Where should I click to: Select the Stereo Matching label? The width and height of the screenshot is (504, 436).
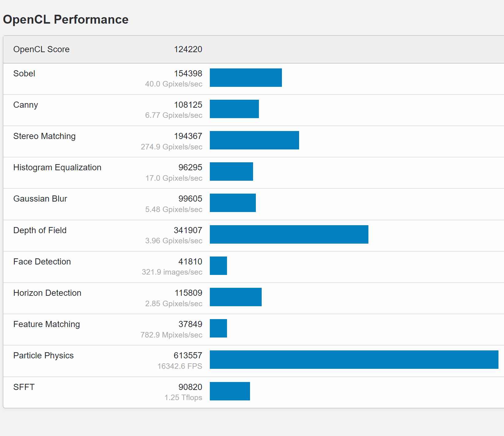point(44,136)
